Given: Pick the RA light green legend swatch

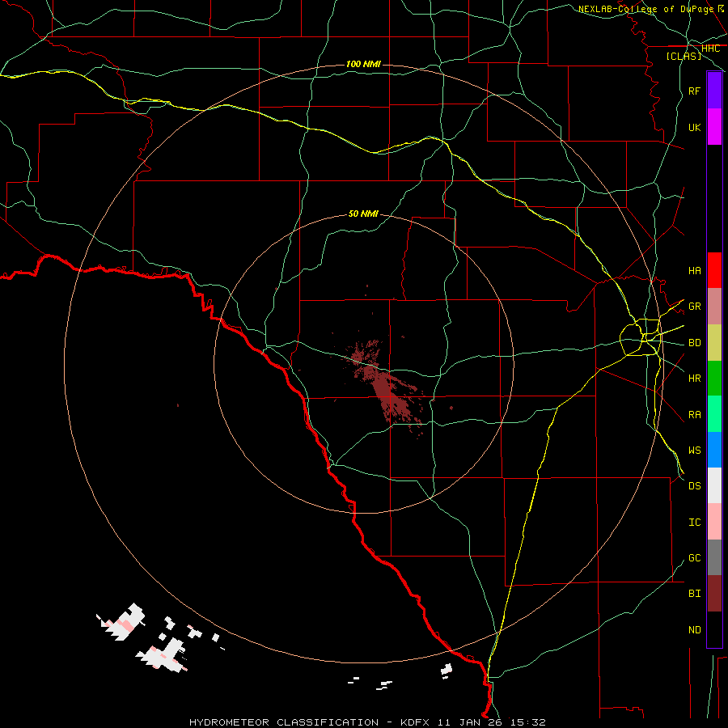Looking at the screenshot, I should (714, 414).
